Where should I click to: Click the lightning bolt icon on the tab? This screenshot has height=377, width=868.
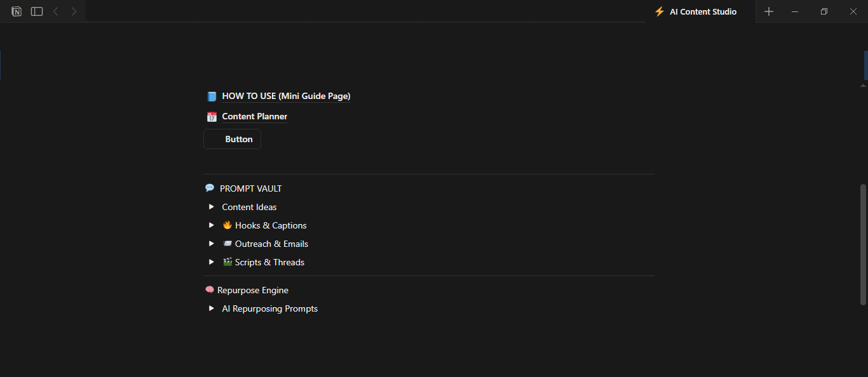660,11
